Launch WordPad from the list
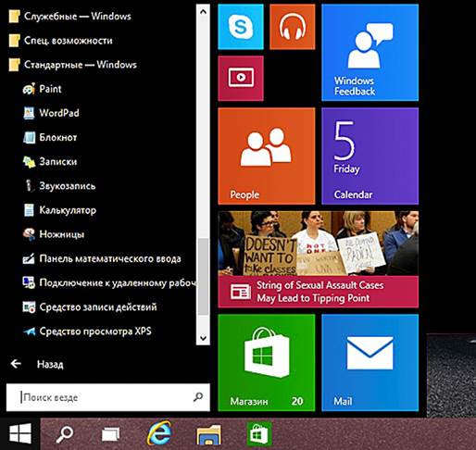 pyautogui.click(x=51, y=113)
